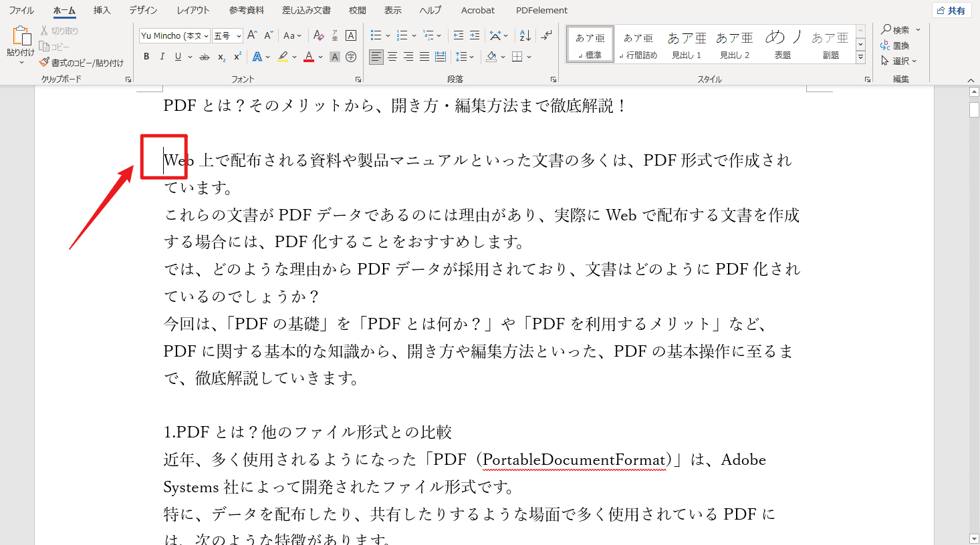This screenshot has width=980, height=545.
Task: Align text to the right
Action: pyautogui.click(x=408, y=57)
